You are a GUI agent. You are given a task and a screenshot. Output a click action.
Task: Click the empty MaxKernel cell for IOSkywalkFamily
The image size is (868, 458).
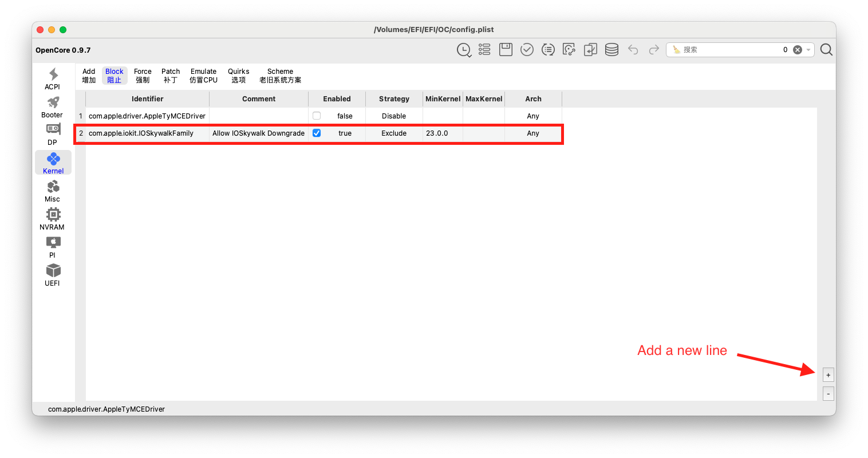click(484, 133)
